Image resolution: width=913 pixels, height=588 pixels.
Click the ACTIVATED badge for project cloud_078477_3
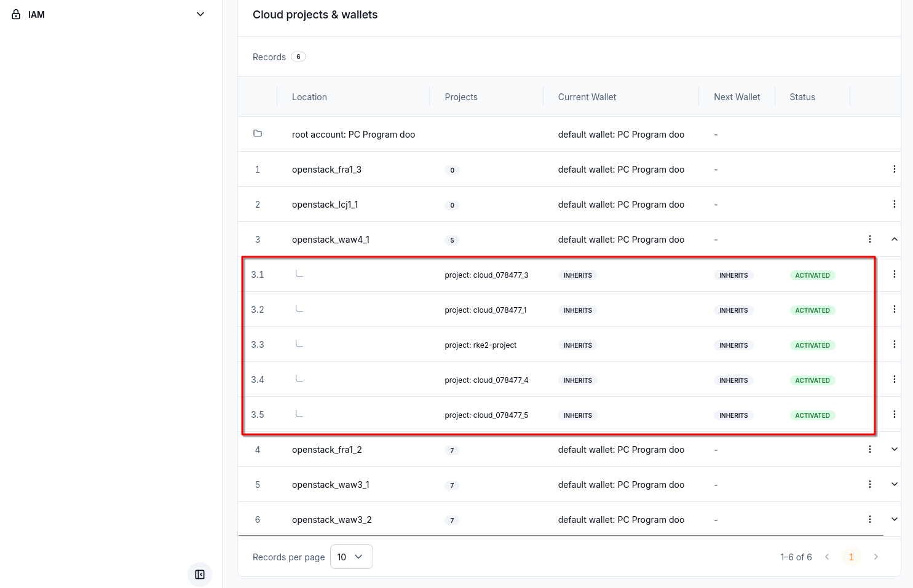point(812,275)
